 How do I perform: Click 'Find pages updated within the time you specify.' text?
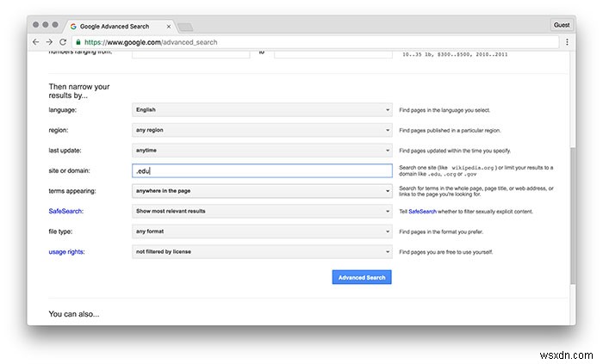point(455,151)
